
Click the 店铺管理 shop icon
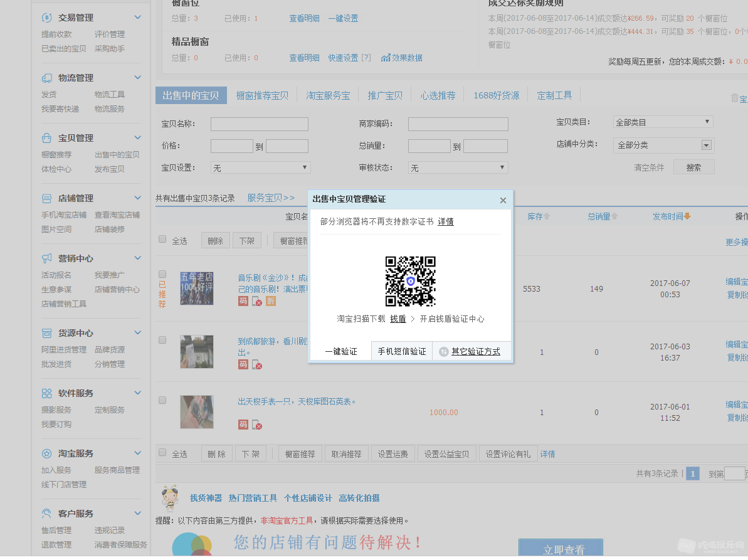(47, 198)
